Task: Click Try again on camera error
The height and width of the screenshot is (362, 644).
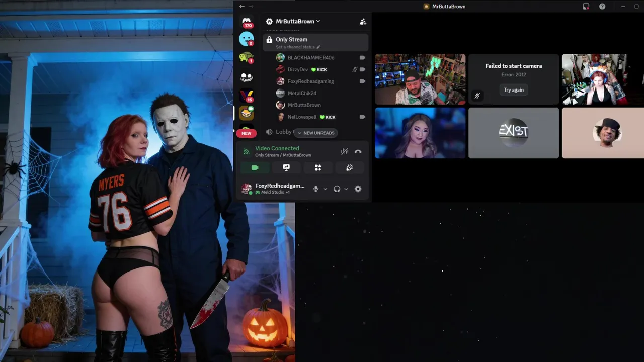Action: coord(514,90)
